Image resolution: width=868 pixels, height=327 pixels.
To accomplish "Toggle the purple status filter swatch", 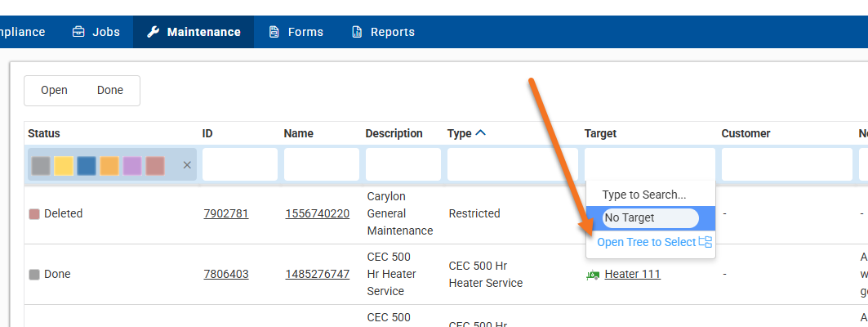I will [131, 166].
